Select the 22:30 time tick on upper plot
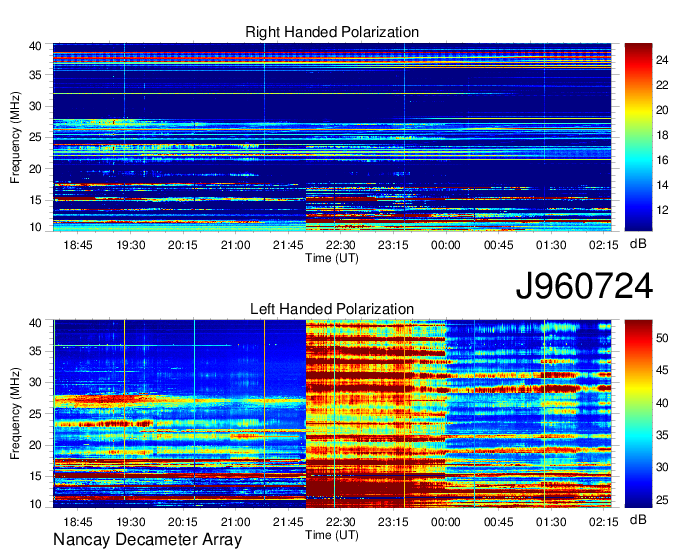This screenshot has height=552, width=680. click(x=341, y=245)
